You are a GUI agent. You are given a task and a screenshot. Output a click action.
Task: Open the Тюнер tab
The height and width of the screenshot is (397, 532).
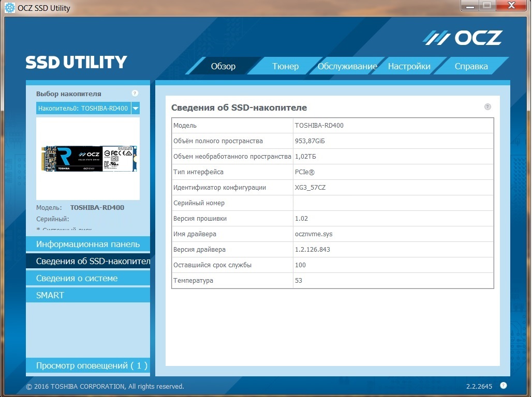pos(285,66)
